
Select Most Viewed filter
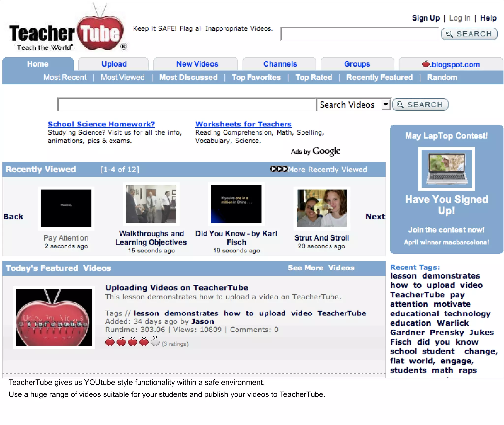click(x=123, y=77)
